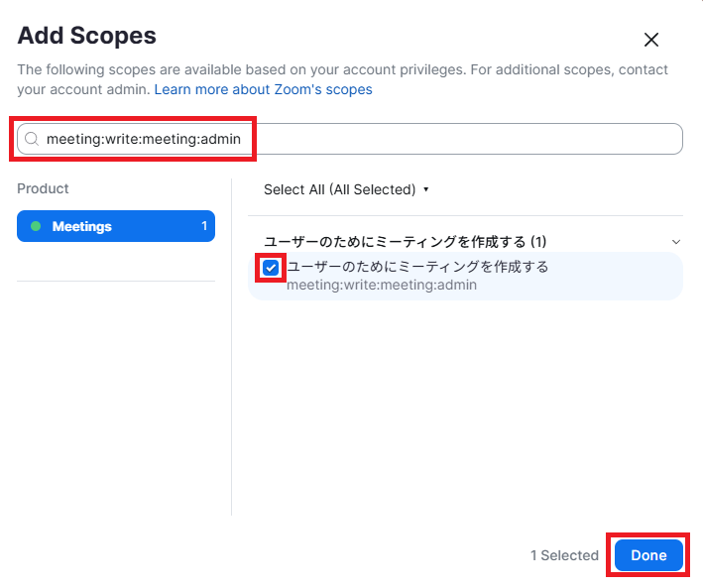Screen dimensions: 703x588
Task: Click the highlighted scope row background
Action: pos(615,276)
